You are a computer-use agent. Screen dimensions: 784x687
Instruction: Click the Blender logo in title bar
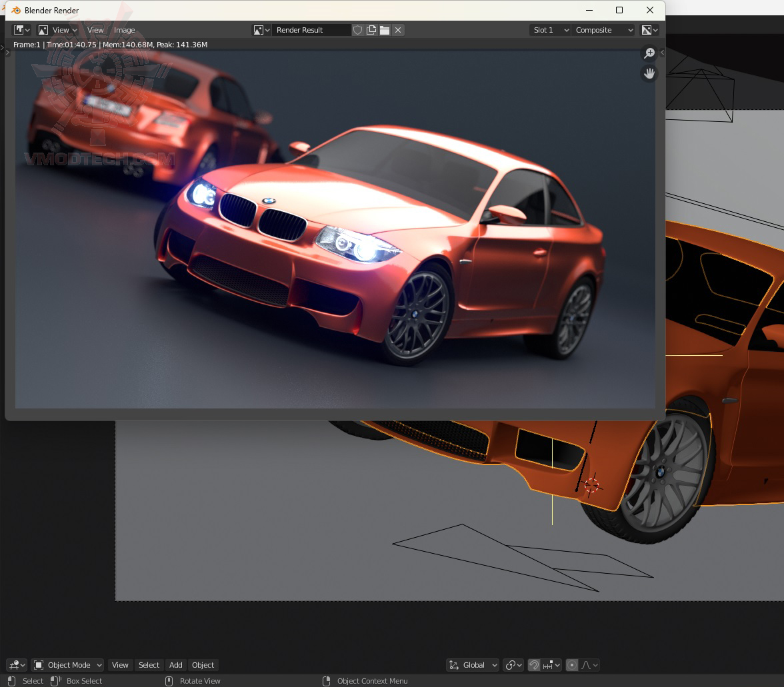click(16, 10)
